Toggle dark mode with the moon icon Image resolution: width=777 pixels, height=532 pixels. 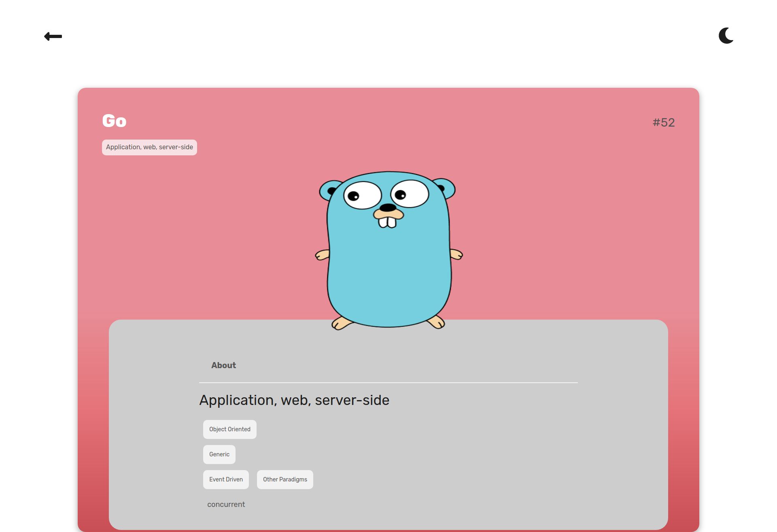[726, 36]
